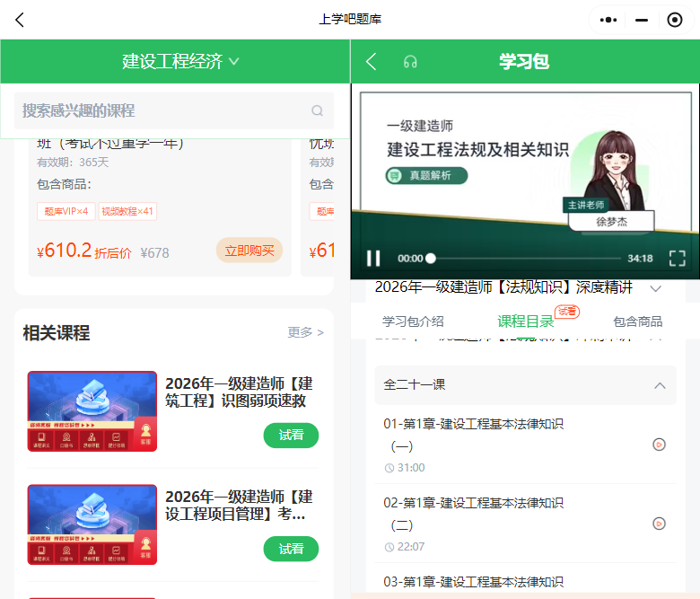Click the video progress slider knob

[431, 258]
